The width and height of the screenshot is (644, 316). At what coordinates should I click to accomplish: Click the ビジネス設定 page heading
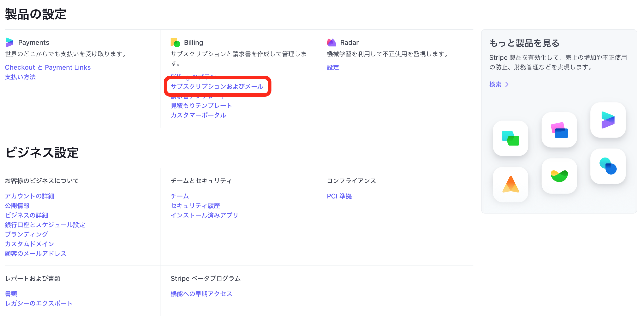click(42, 152)
